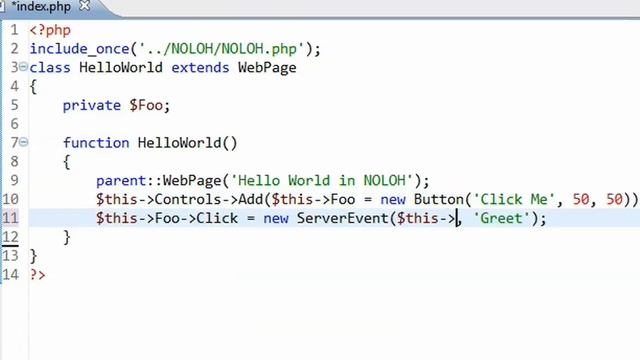
Task: Click the 'Click Me' string literal
Action: (514, 199)
